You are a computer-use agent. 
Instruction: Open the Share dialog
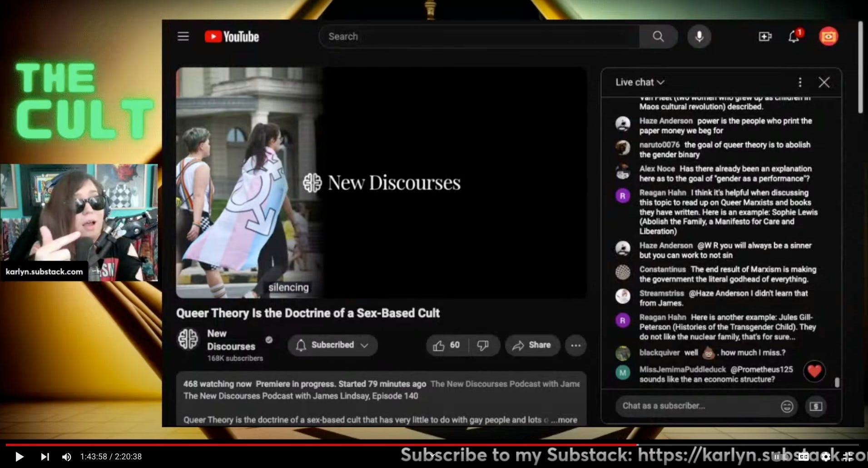click(532, 345)
